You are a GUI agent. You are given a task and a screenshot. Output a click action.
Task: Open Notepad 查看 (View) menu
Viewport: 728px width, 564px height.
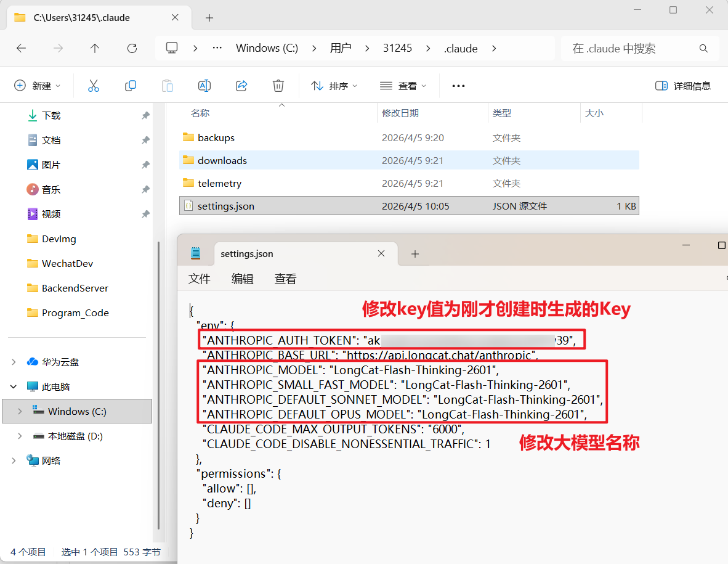click(285, 279)
